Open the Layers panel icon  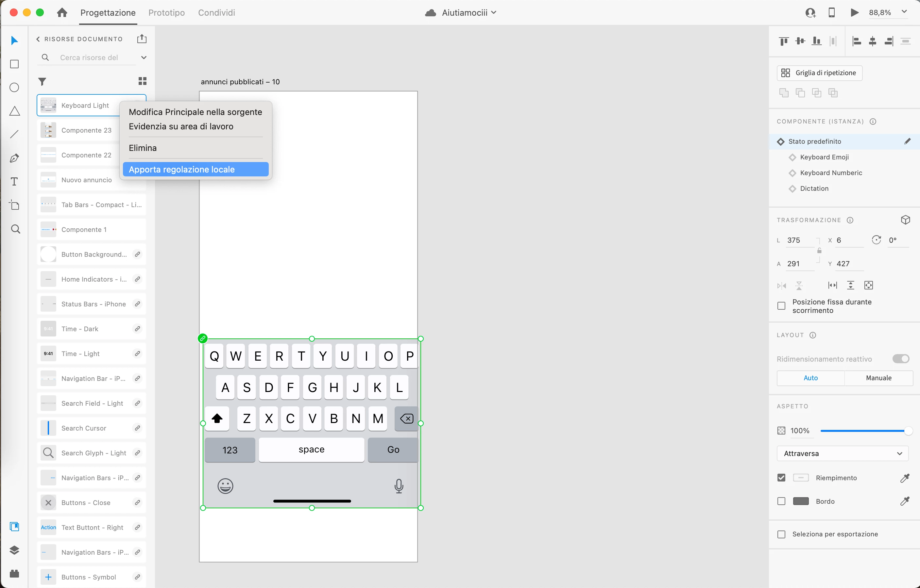click(14, 550)
